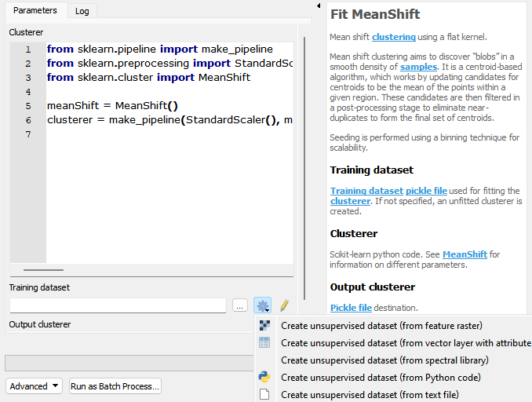
Task: Choose Create unsupervised dataset from spectral library
Action: point(384,360)
